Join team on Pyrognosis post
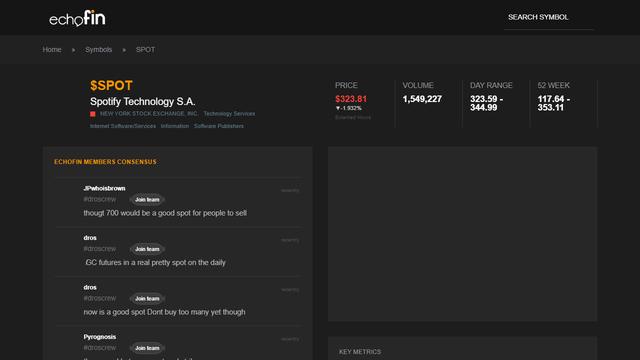The height and width of the screenshot is (360, 640). (x=147, y=348)
